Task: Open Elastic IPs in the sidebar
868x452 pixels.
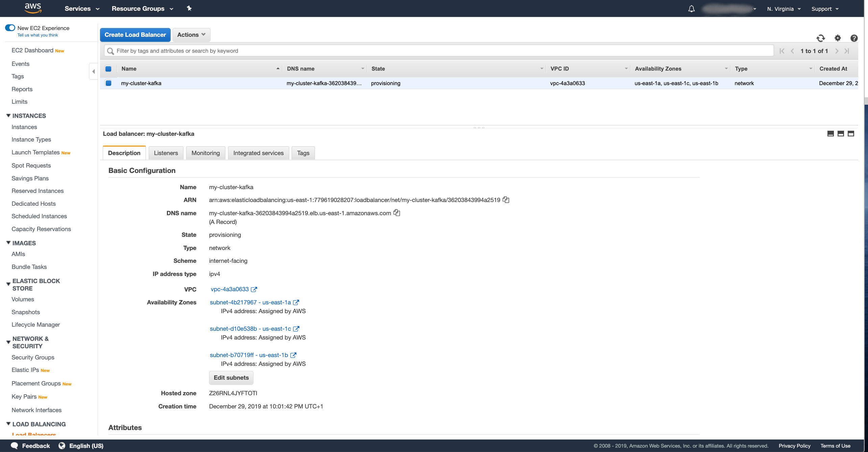Action: click(25, 370)
